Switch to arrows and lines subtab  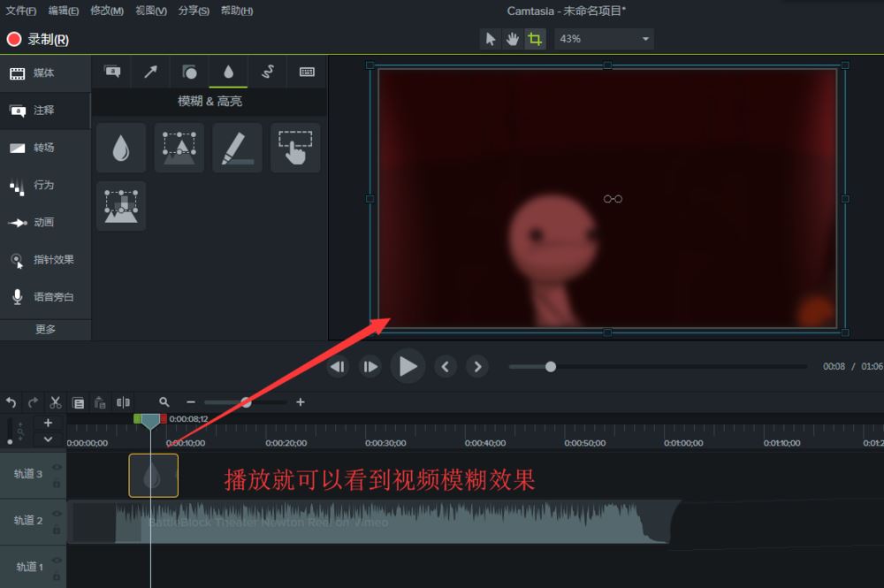(x=150, y=72)
